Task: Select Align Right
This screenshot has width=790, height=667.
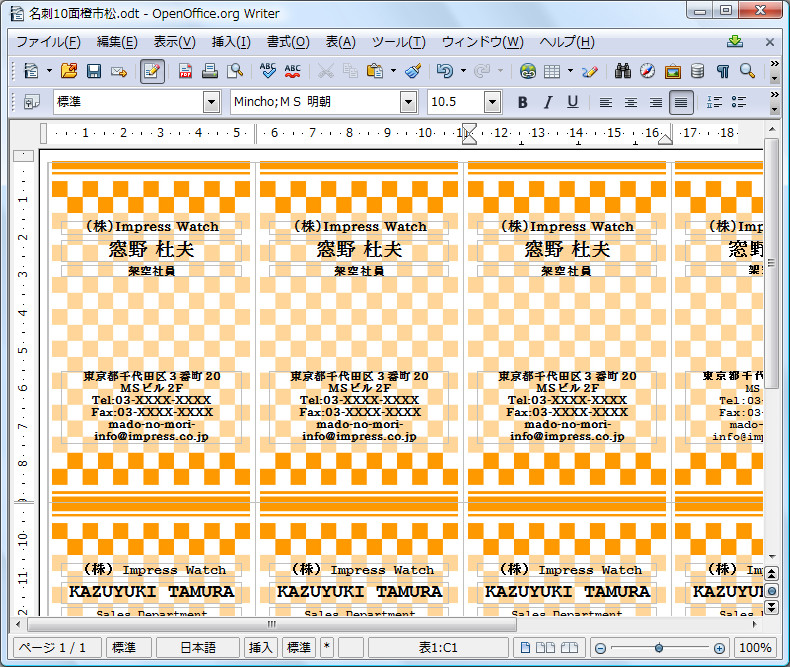Action: click(x=655, y=102)
